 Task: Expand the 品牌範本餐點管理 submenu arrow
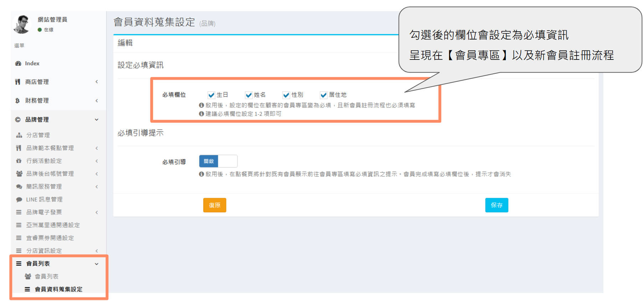[x=96, y=148]
